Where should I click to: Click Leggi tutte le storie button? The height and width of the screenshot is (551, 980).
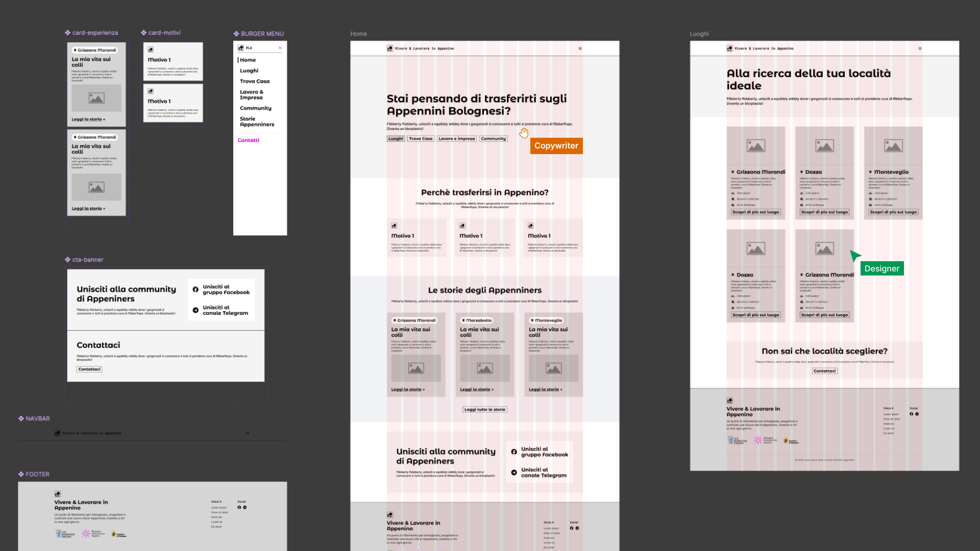pyautogui.click(x=485, y=410)
